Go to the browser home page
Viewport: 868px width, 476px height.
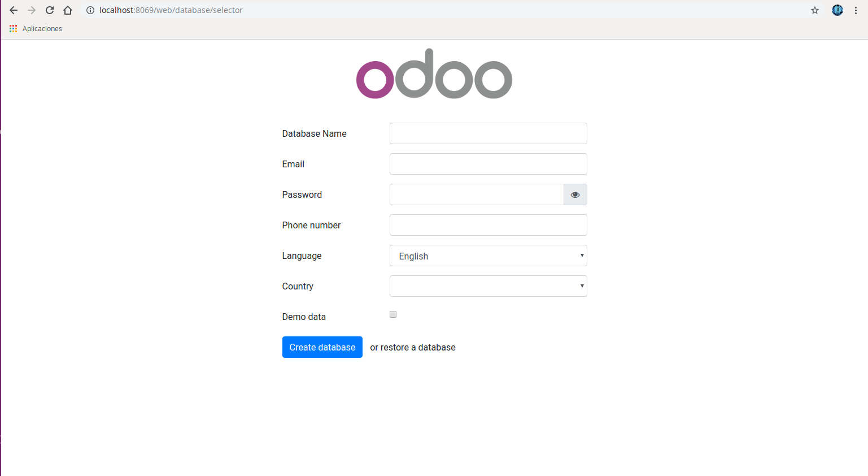[68, 10]
